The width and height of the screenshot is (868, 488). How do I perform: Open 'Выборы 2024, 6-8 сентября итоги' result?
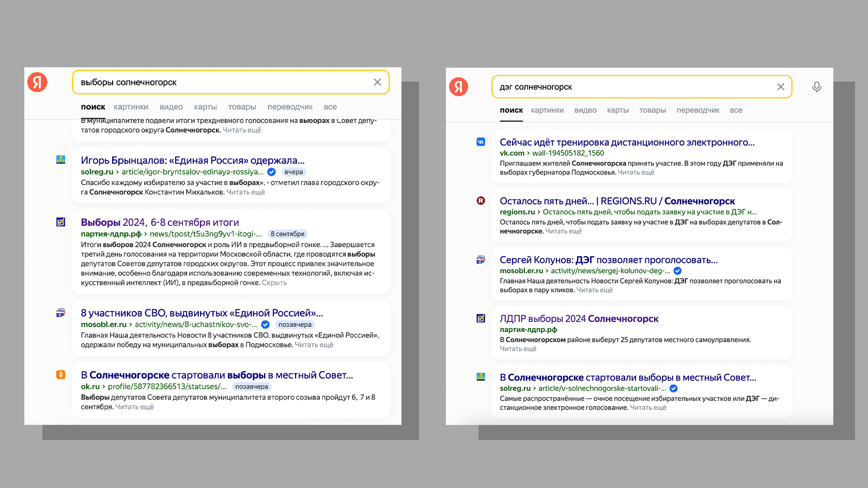point(160,223)
